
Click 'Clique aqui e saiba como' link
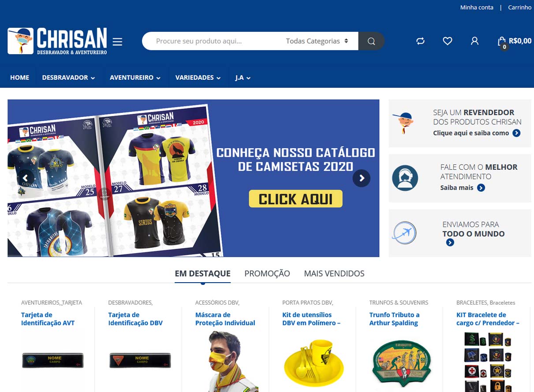tap(471, 133)
